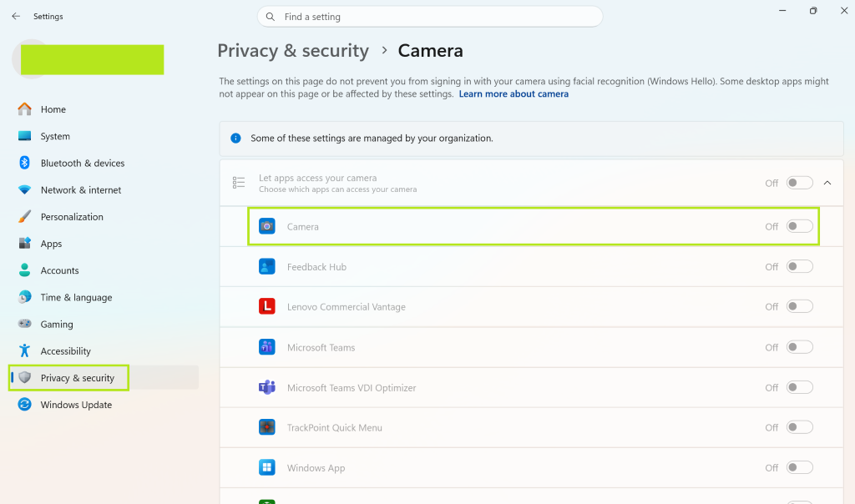Image resolution: width=855 pixels, height=504 pixels.
Task: Click the Camera breadcrumb heading
Action: coord(430,51)
